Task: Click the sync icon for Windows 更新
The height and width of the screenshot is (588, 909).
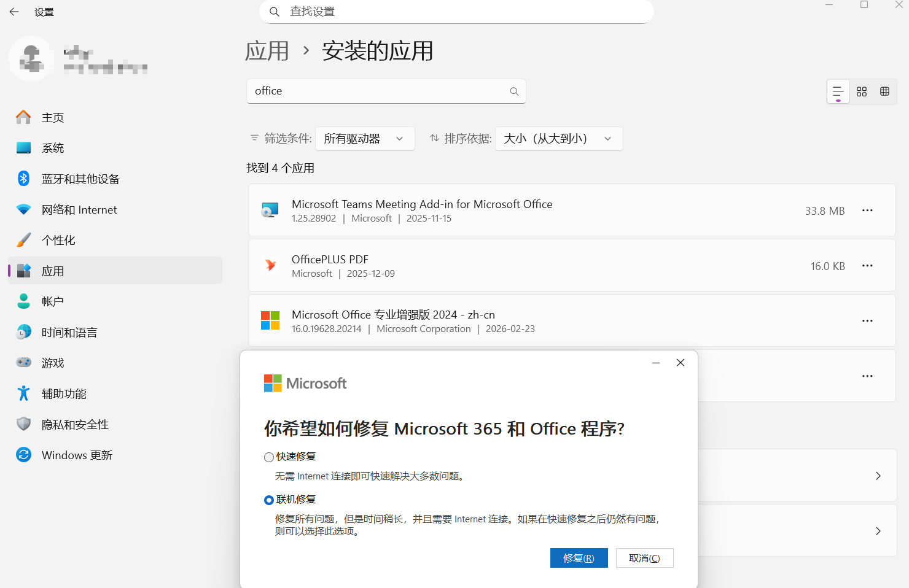Action: pyautogui.click(x=23, y=455)
